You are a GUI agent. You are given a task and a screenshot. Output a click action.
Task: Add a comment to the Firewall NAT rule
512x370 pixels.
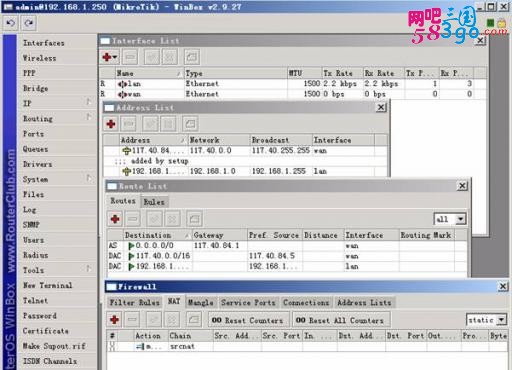coord(194,320)
